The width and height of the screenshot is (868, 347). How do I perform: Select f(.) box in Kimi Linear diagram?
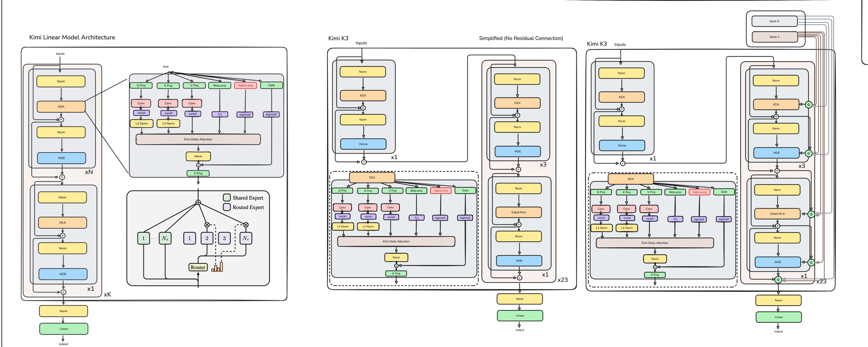pyautogui.click(x=220, y=115)
